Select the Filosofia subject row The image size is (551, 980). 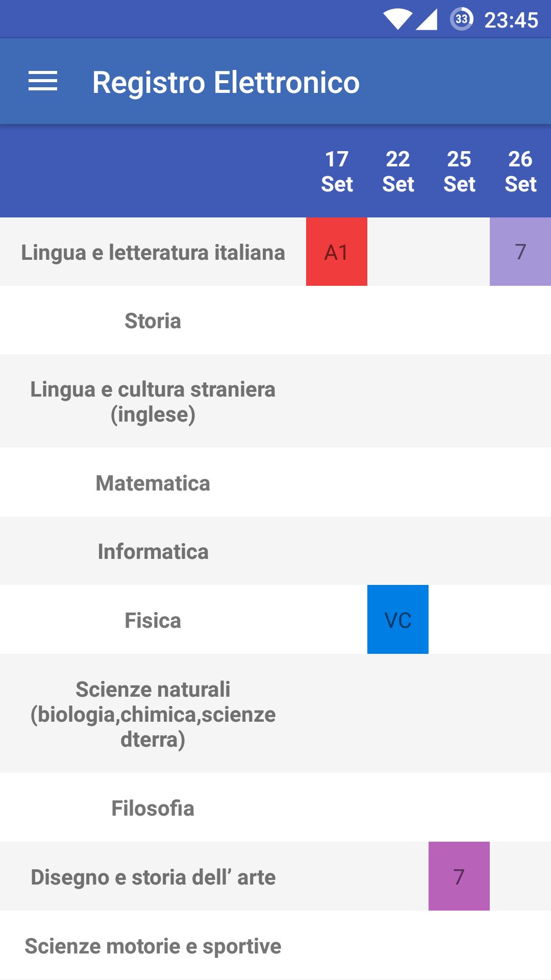click(275, 807)
